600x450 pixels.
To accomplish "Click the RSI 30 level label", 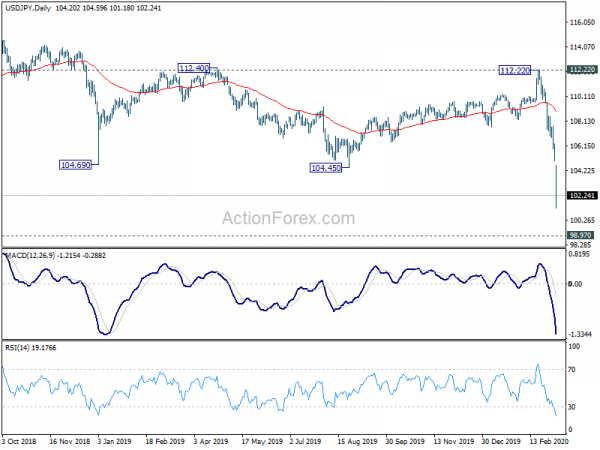I will [x=572, y=407].
